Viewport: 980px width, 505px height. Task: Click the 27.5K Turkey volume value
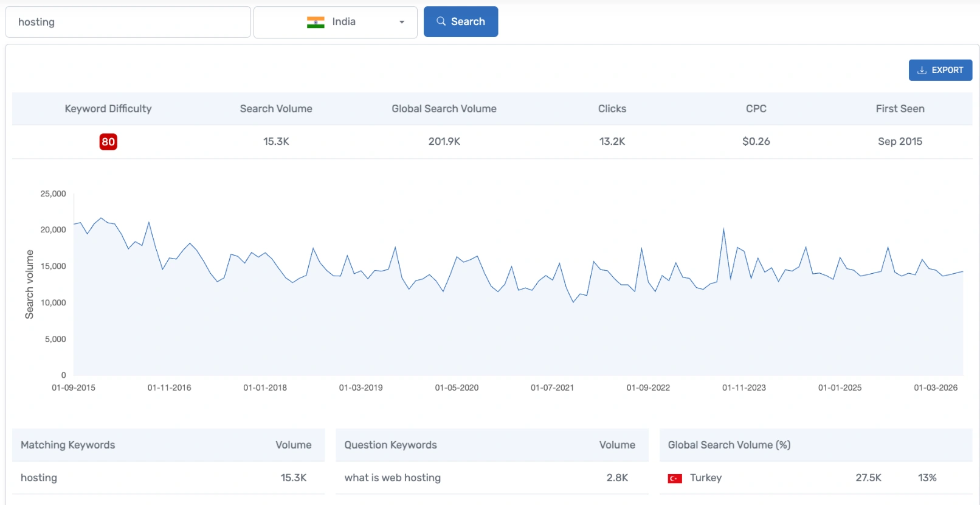(x=869, y=478)
